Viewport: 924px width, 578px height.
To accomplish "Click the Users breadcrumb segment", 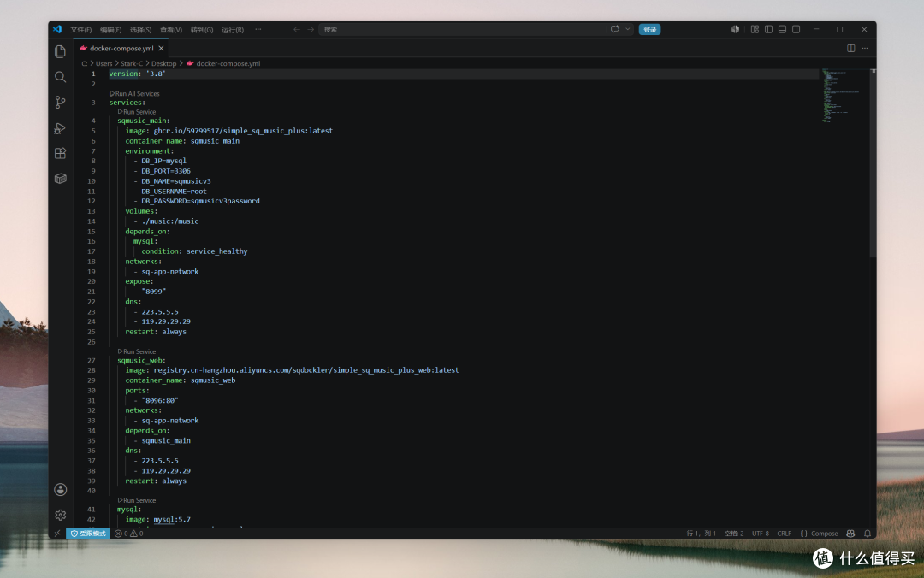I will 104,63.
